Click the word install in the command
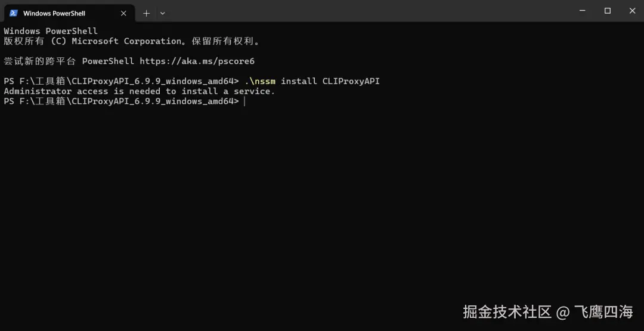The height and width of the screenshot is (331, 644). 299,81
